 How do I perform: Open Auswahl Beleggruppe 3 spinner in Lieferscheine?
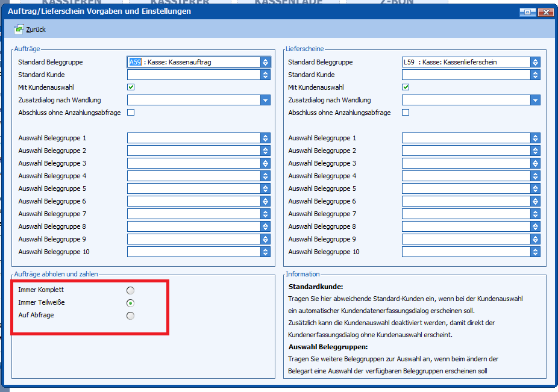pos(535,163)
